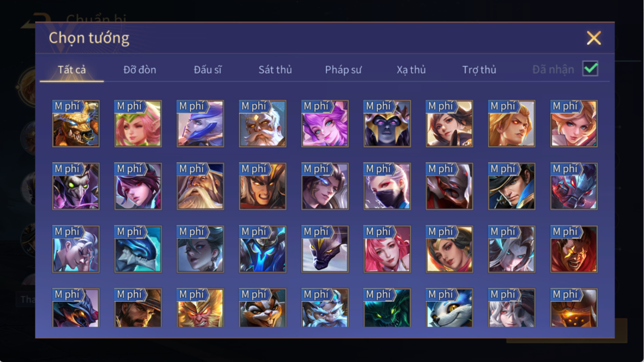644x362 pixels.
Task: Choose the green-eyed plague mask hero
Action: click(x=76, y=186)
